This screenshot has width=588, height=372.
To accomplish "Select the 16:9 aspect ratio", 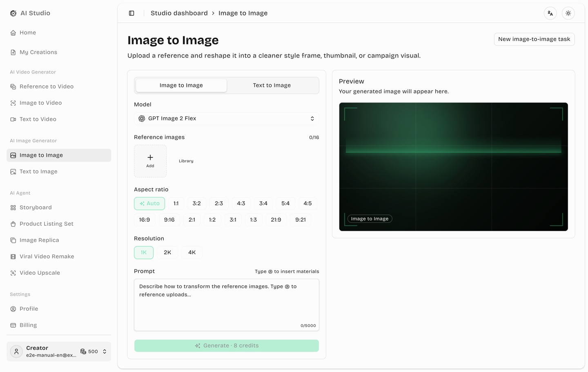I will (x=145, y=220).
